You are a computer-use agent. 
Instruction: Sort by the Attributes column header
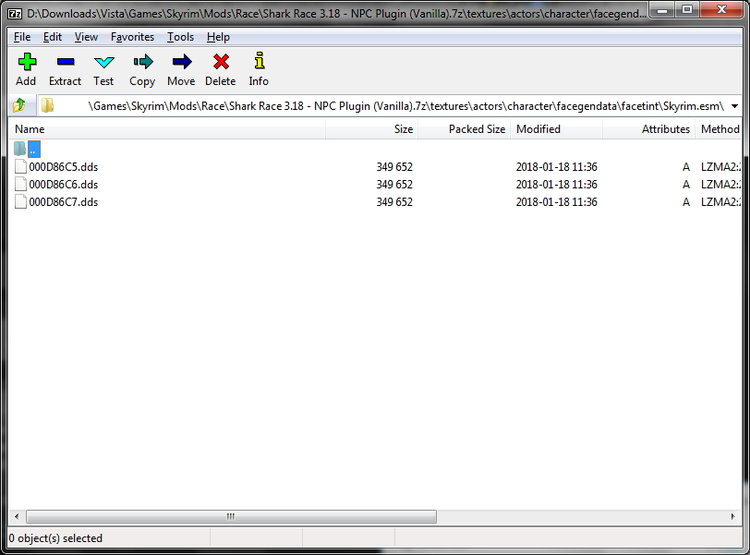coord(649,129)
